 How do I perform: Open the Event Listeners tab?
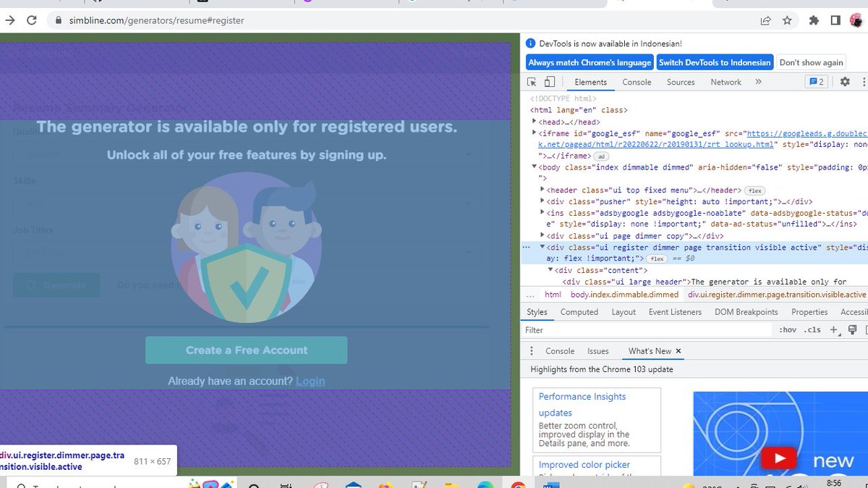click(675, 312)
